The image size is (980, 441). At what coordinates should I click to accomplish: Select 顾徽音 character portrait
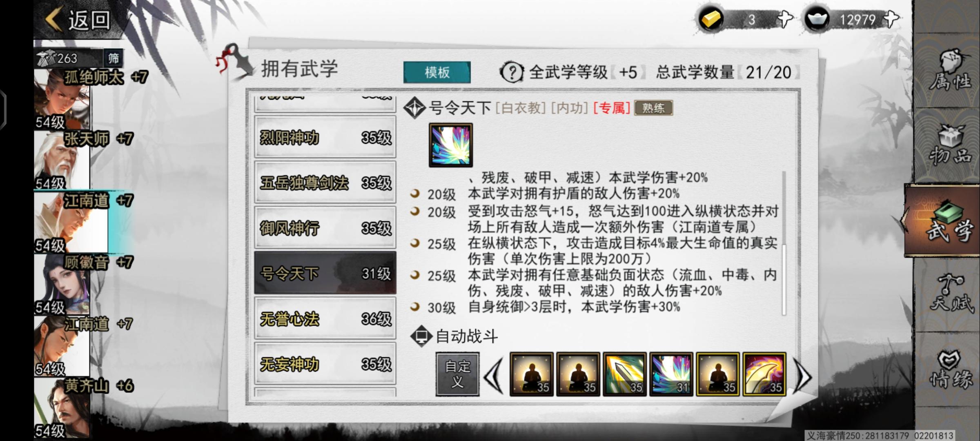62,284
